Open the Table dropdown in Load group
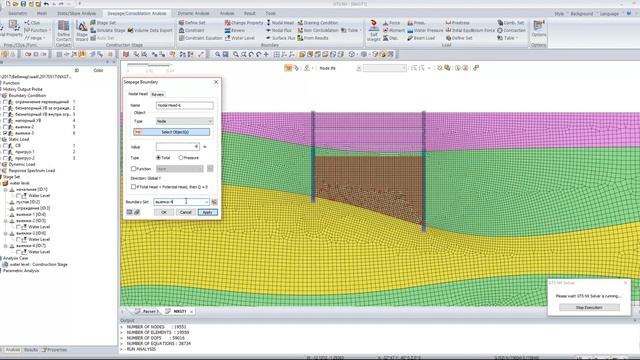 (507, 38)
